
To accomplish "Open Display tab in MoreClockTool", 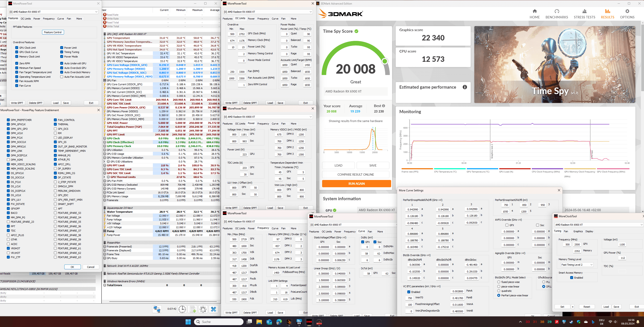I will pyautogui.click(x=589, y=231).
